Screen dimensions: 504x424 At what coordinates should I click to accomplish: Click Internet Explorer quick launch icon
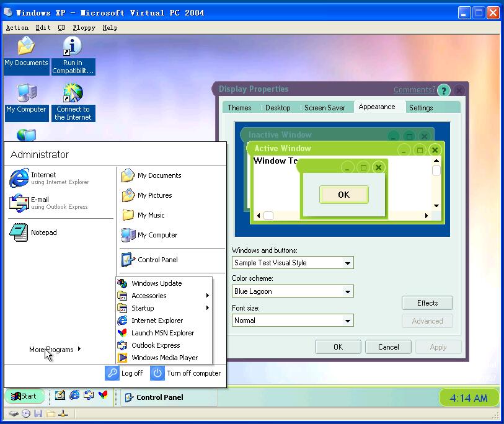(x=74, y=395)
